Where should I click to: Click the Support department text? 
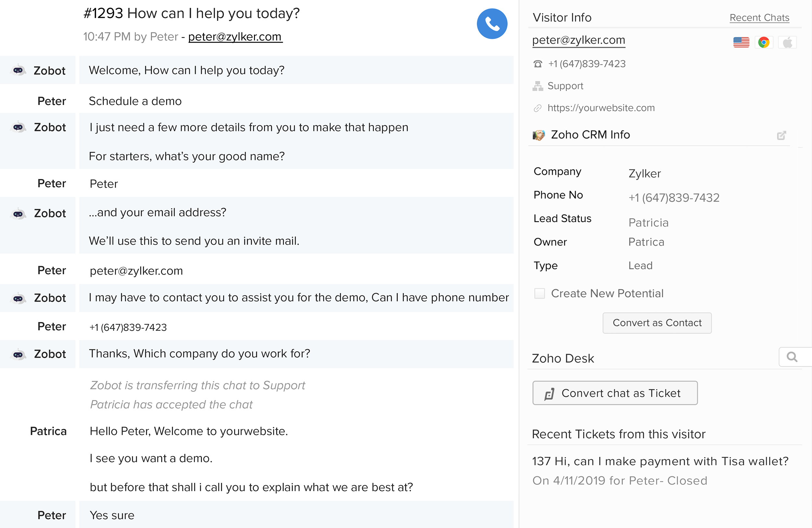(x=565, y=86)
